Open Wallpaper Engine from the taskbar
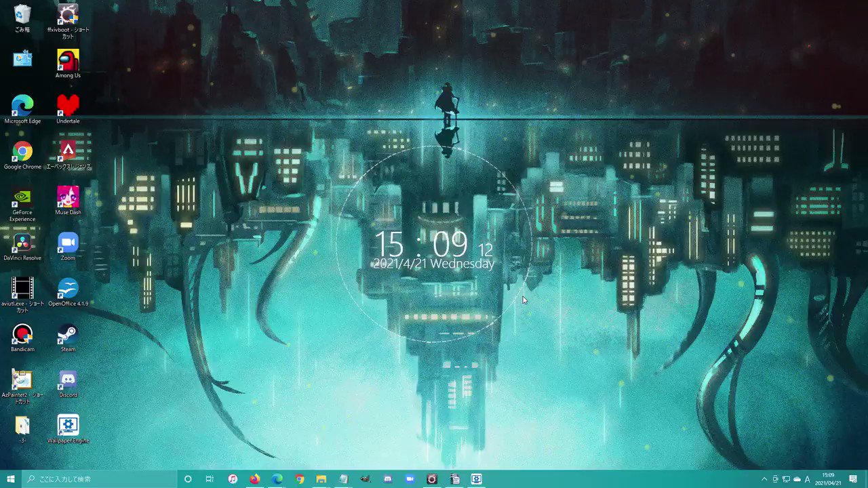Viewport: 868px width, 488px height. [x=476, y=479]
